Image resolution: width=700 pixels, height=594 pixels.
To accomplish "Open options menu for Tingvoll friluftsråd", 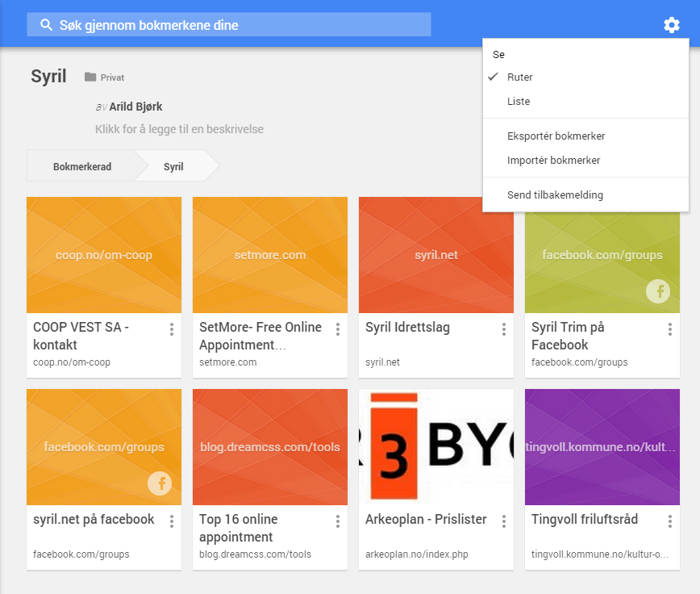I will point(670,521).
